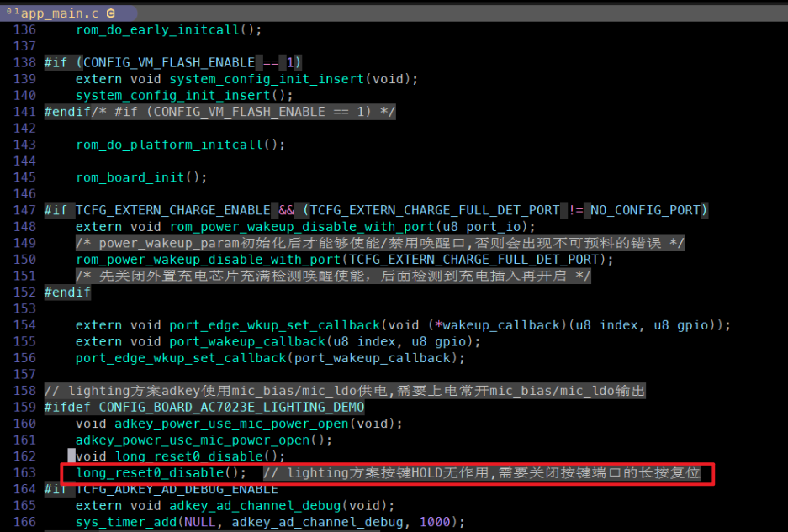Image resolution: width=788 pixels, height=532 pixels.
Task: Click rom_board_init call on line 145
Action: click(140, 177)
